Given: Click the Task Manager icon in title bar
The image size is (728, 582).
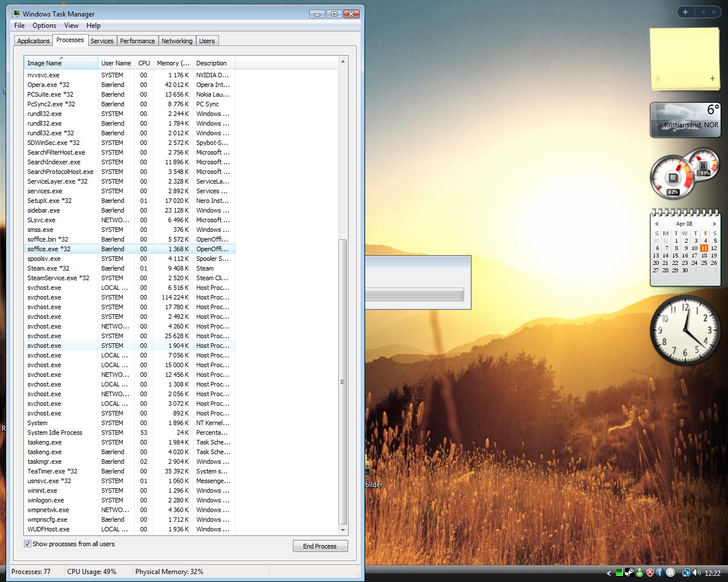Looking at the screenshot, I should click(16, 14).
